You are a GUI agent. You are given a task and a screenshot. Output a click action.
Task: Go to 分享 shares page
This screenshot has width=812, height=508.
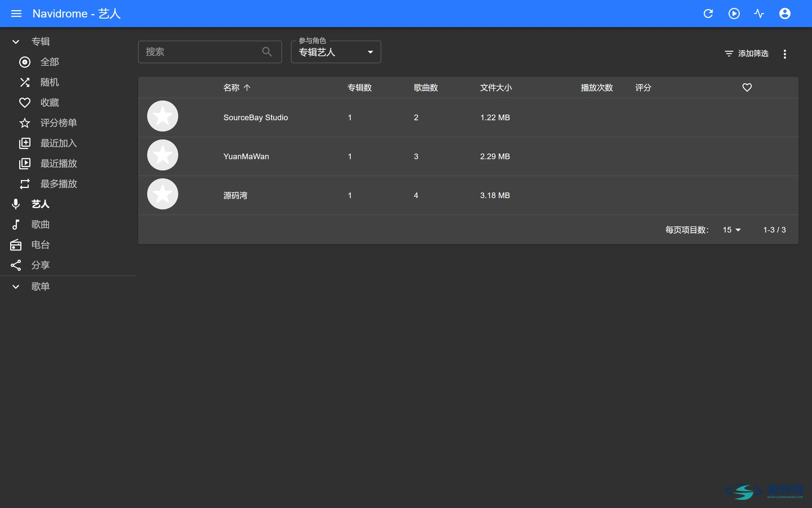click(40, 265)
